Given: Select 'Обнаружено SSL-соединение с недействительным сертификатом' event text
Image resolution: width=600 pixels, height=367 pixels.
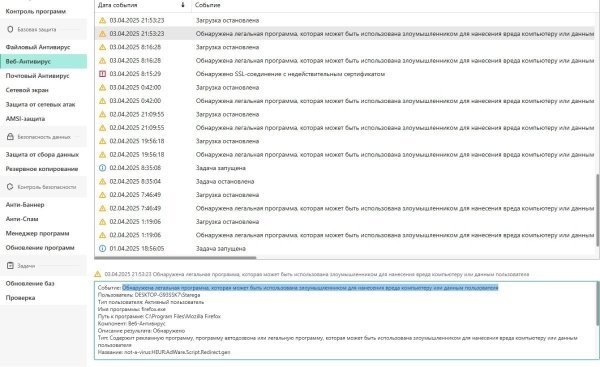Looking at the screenshot, I should (290, 74).
